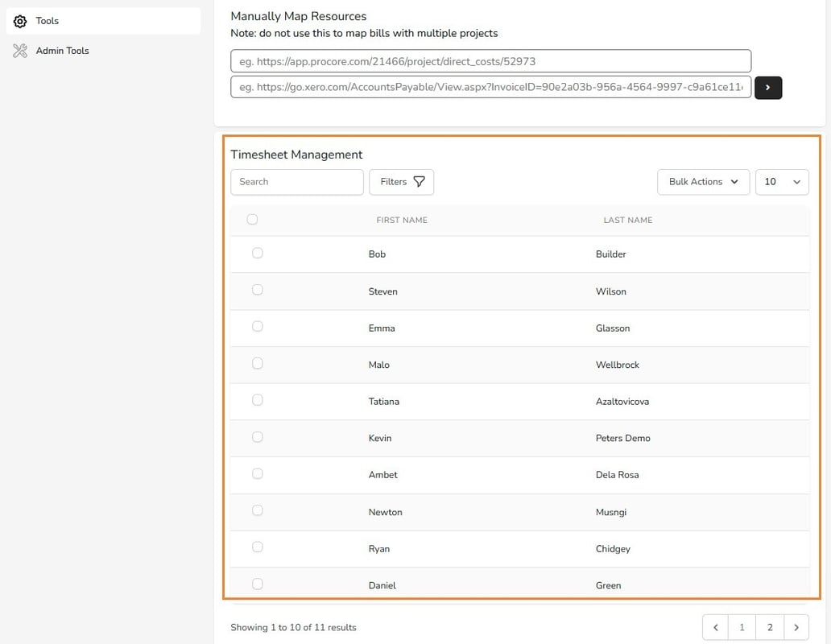Go to page 2 of the results
The height and width of the screenshot is (644, 831).
click(x=769, y=627)
